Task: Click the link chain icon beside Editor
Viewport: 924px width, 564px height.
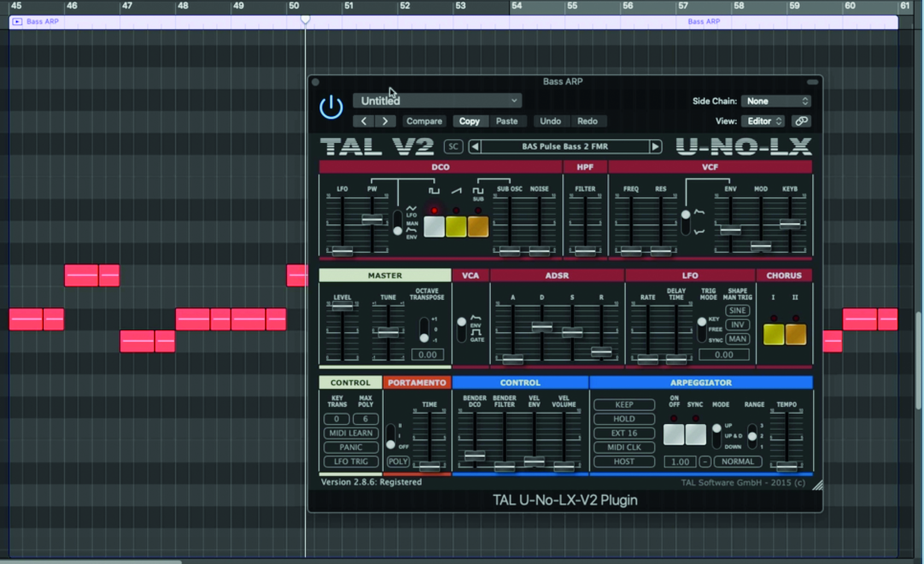Action: 802,121
